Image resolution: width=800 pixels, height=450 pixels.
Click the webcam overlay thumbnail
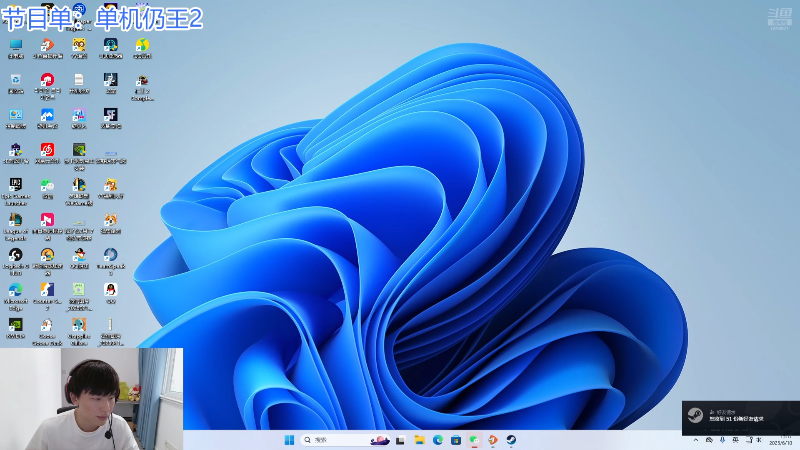91,399
